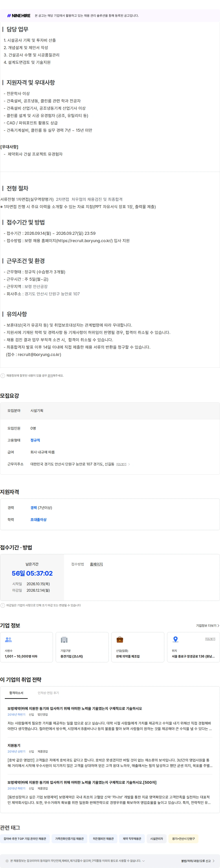
Task: Click the 정규직 employment type link
Action: pyautogui.click(x=35, y=440)
